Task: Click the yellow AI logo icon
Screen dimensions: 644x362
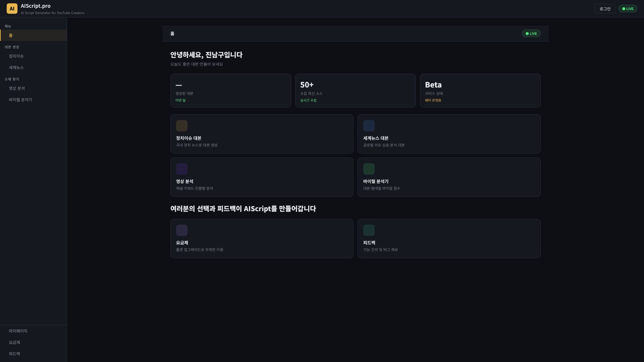Action: [12, 9]
